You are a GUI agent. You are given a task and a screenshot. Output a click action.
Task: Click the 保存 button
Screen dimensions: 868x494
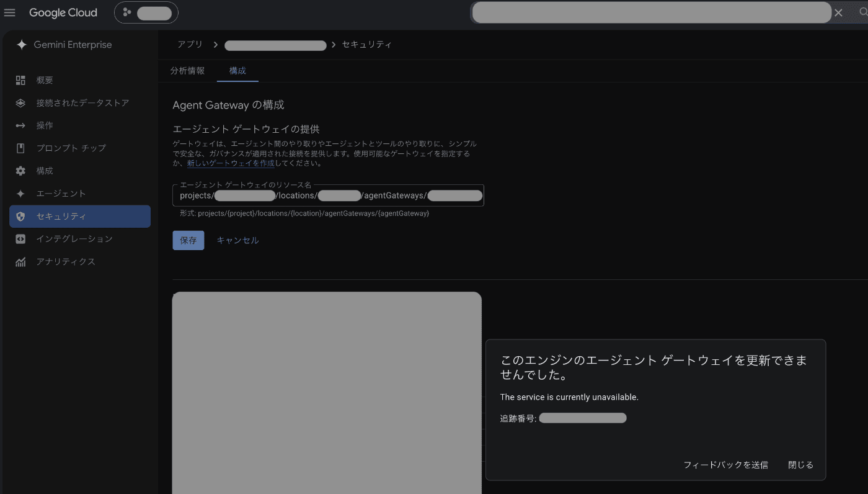point(188,240)
